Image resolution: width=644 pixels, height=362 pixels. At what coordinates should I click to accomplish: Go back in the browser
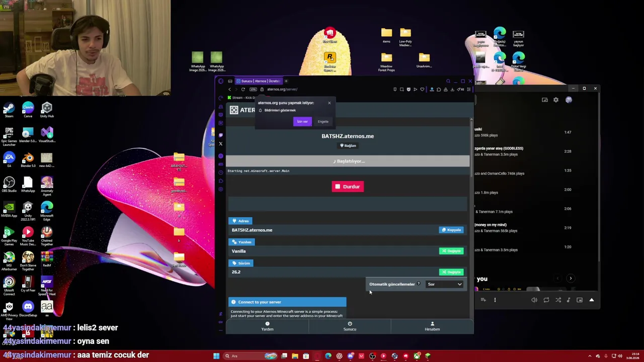coord(229,89)
